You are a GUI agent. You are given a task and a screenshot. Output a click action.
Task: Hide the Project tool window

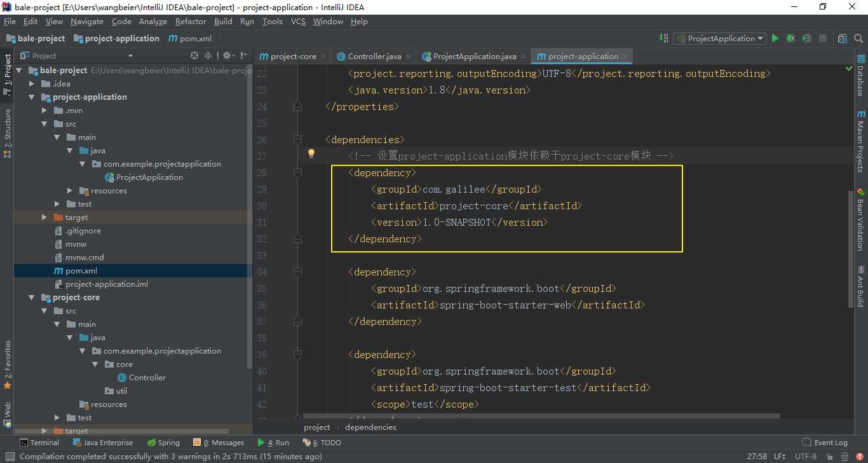[x=244, y=56]
